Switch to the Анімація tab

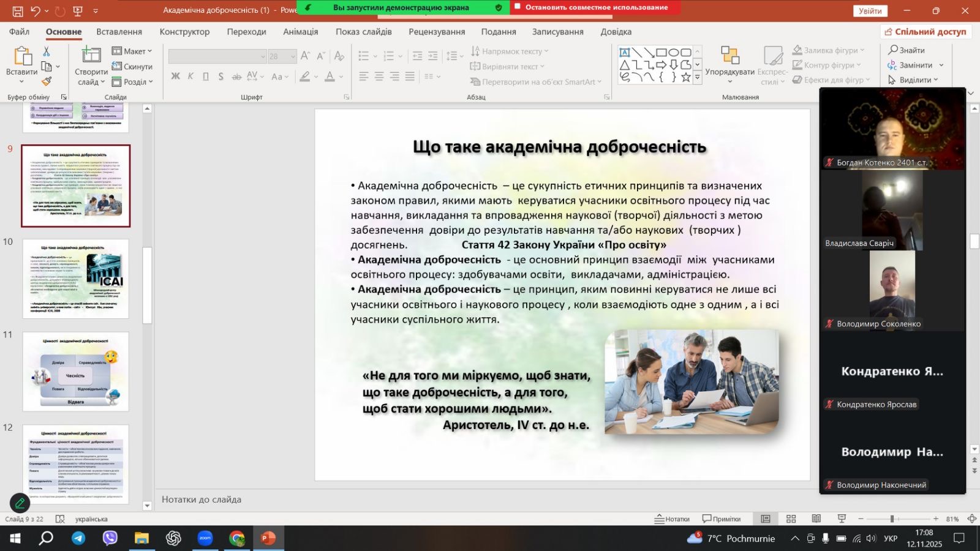[300, 32]
